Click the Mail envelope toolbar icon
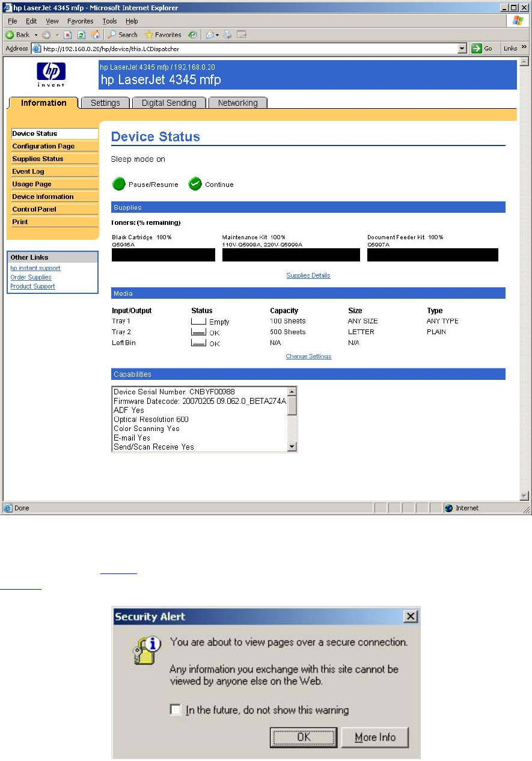Image resolution: width=532 pixels, height=761 pixels. click(210, 35)
